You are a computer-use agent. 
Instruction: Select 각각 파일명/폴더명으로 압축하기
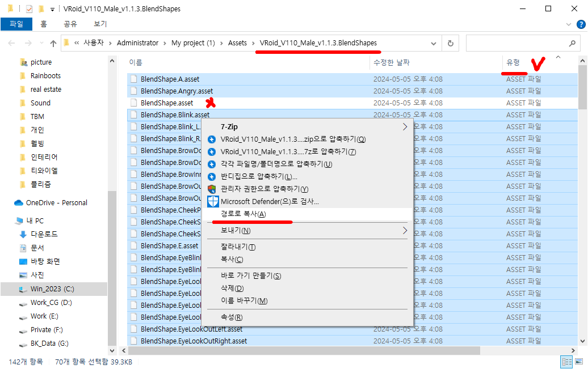(308, 164)
